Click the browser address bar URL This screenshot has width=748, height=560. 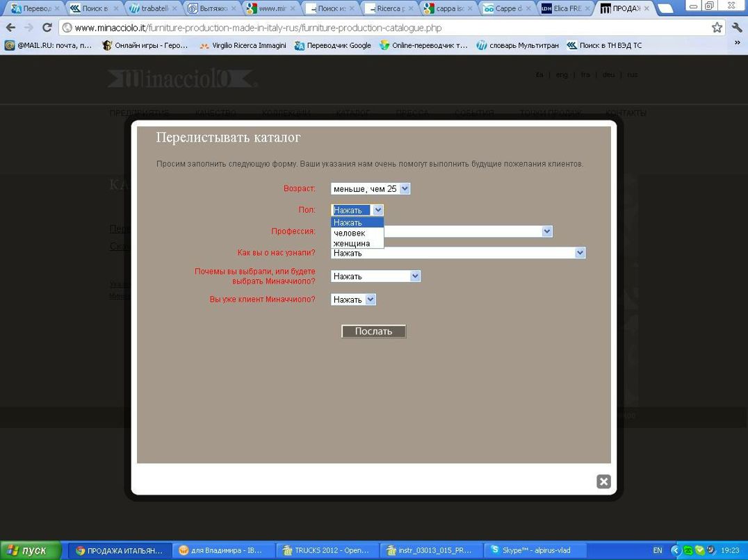pyautogui.click(x=257, y=28)
